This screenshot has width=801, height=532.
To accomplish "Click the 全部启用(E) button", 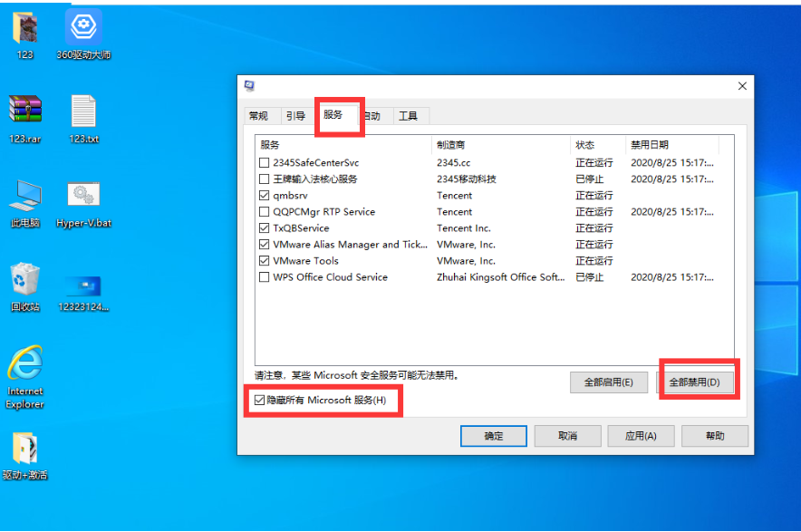I will click(x=608, y=382).
